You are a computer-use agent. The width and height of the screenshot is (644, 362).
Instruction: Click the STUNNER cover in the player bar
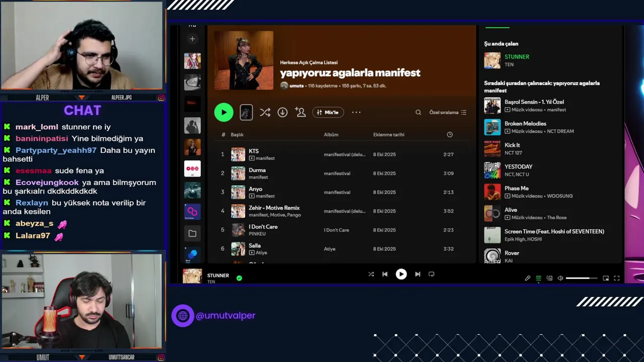pyautogui.click(x=192, y=276)
